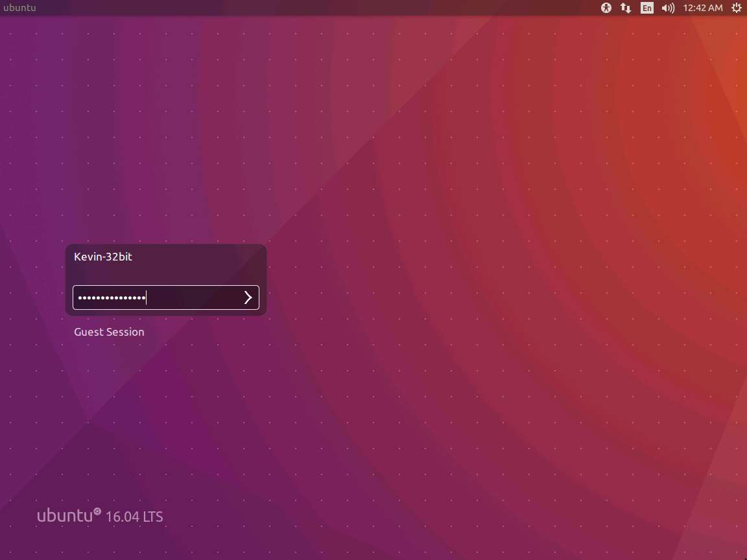Expand the En keyboard layout selector
747x560 pixels.
pyautogui.click(x=646, y=8)
